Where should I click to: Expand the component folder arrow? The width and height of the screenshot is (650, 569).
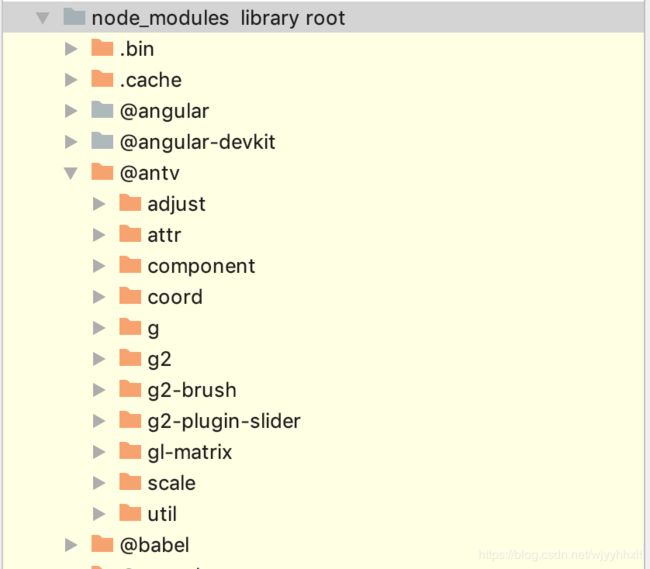(x=99, y=266)
